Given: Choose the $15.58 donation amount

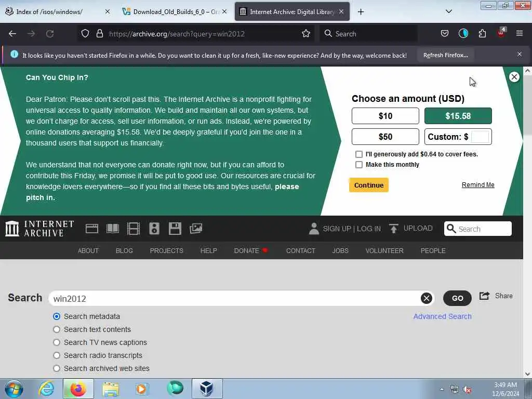Looking at the screenshot, I should pos(458,116).
